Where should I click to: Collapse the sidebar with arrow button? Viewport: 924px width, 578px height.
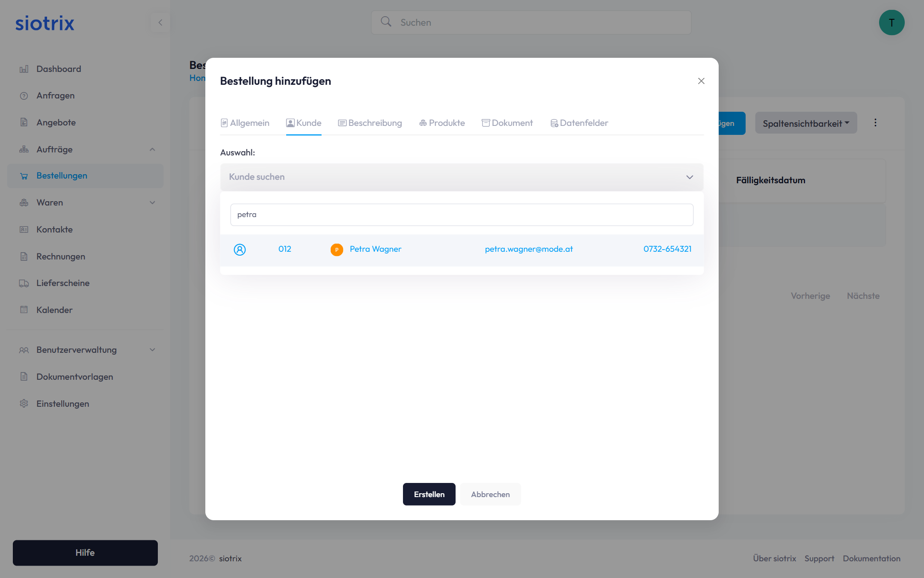click(x=160, y=22)
